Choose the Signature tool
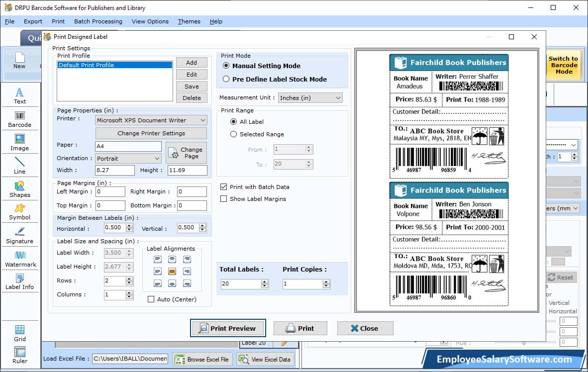Screen dimensions: 588x372 (19, 236)
